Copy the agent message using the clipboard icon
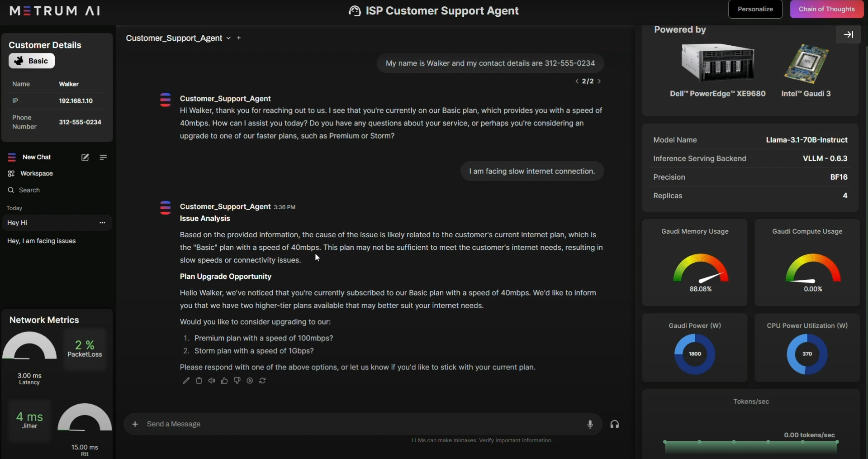Viewport: 868px width, 459px height. (x=199, y=381)
